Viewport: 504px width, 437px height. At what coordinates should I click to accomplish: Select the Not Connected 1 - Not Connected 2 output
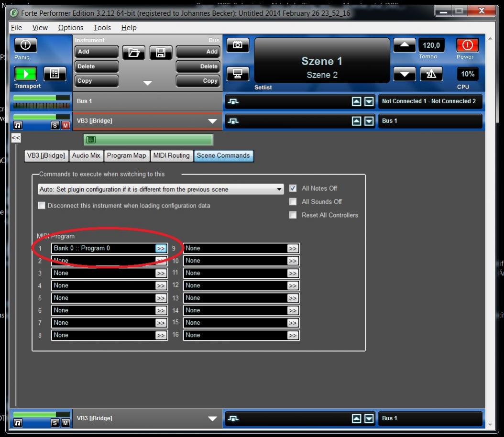(430, 101)
